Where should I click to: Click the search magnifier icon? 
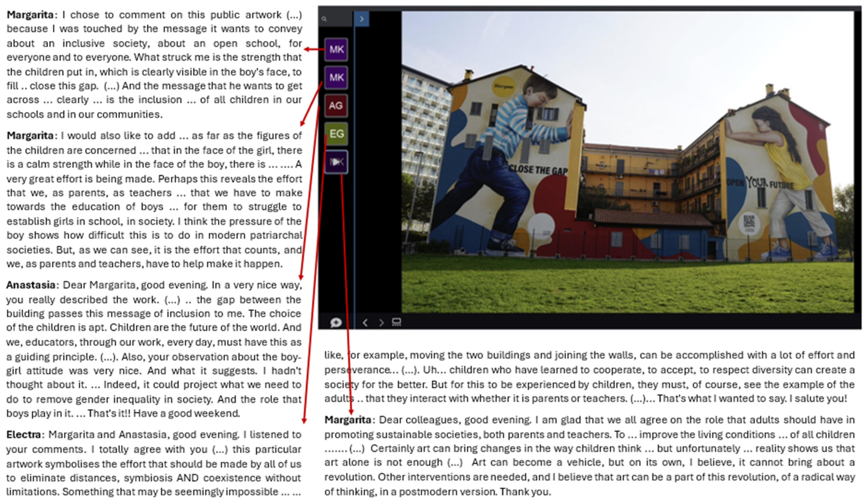(x=324, y=19)
